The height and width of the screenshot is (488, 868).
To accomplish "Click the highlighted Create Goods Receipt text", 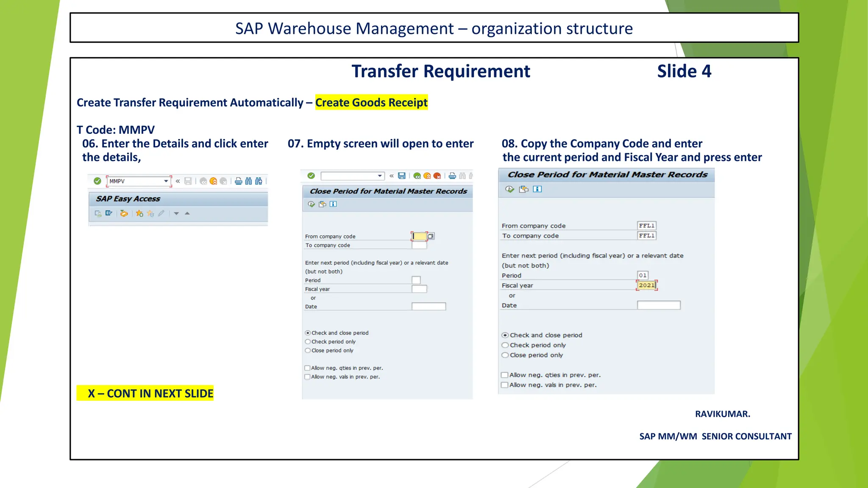I will [x=371, y=103].
